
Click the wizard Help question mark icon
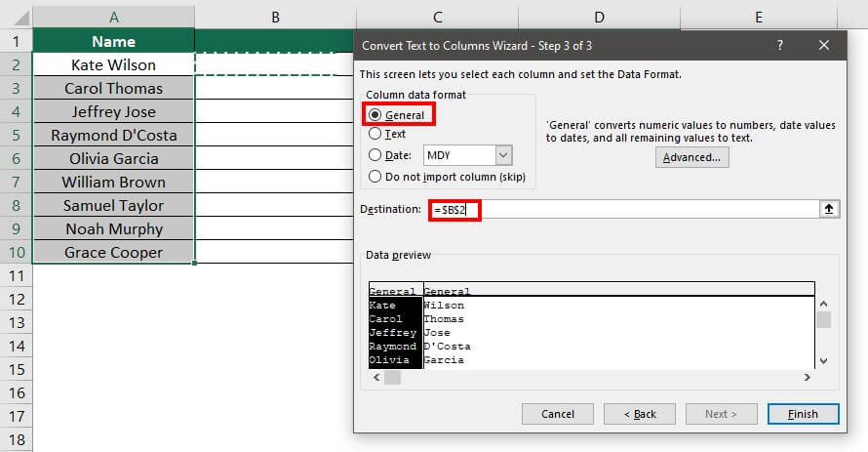(x=779, y=46)
